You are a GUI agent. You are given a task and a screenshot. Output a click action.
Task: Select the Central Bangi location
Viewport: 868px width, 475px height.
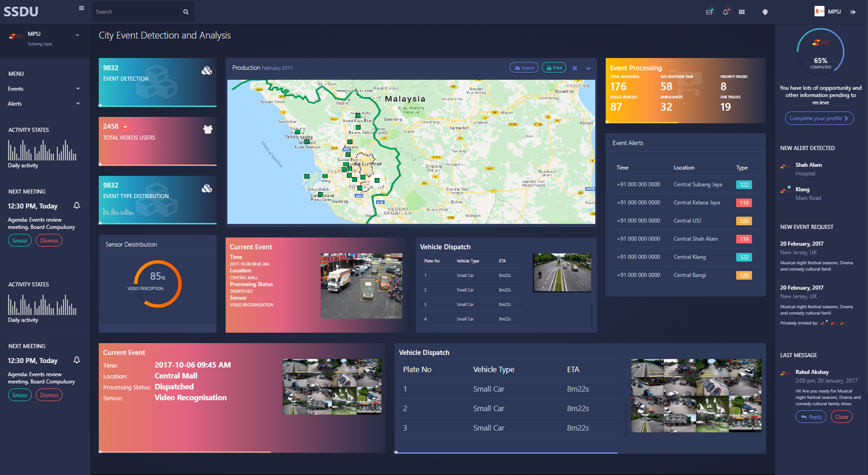point(689,275)
